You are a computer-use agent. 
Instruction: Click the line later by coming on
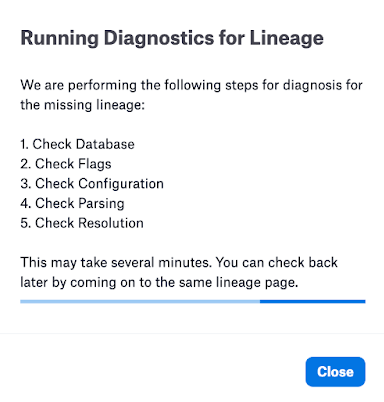click(x=159, y=282)
